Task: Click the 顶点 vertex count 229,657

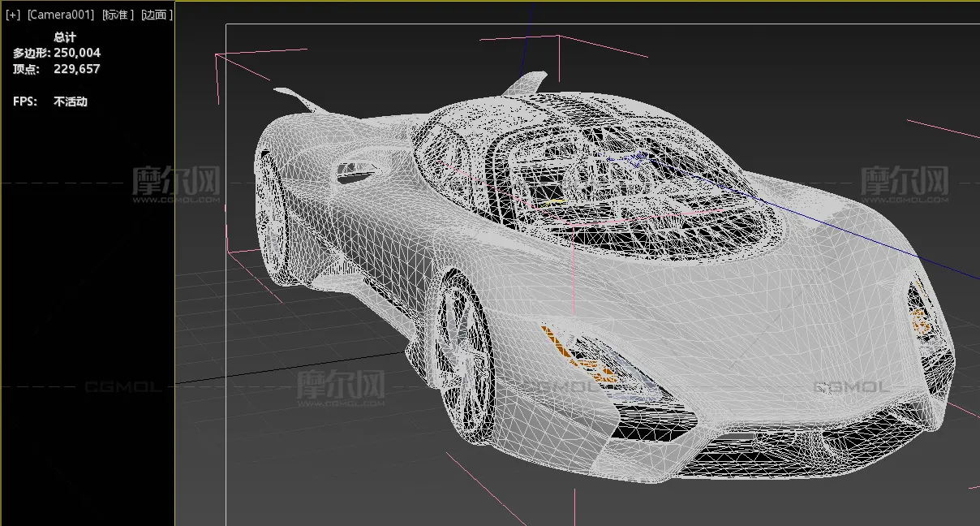Action: (x=77, y=69)
